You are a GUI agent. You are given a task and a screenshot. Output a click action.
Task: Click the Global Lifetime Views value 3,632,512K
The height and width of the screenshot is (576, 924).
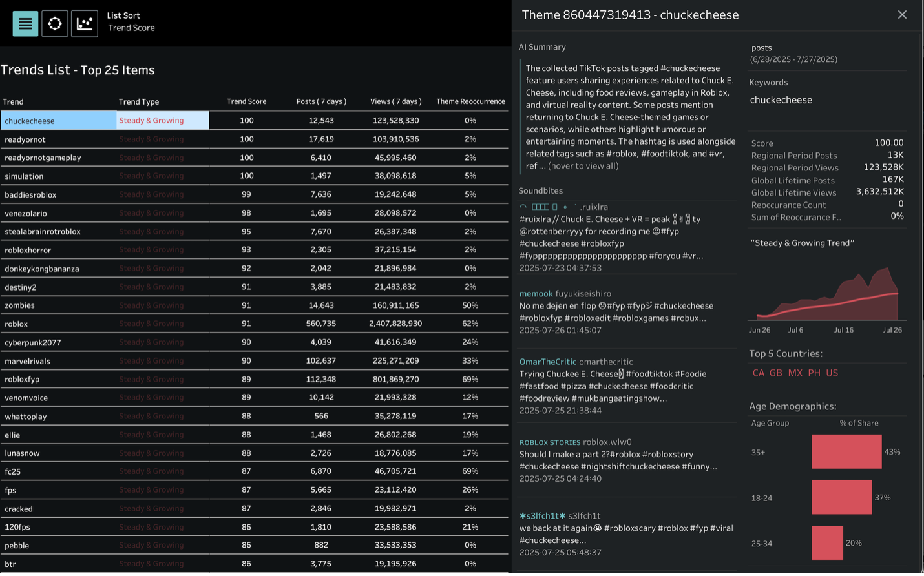click(880, 192)
